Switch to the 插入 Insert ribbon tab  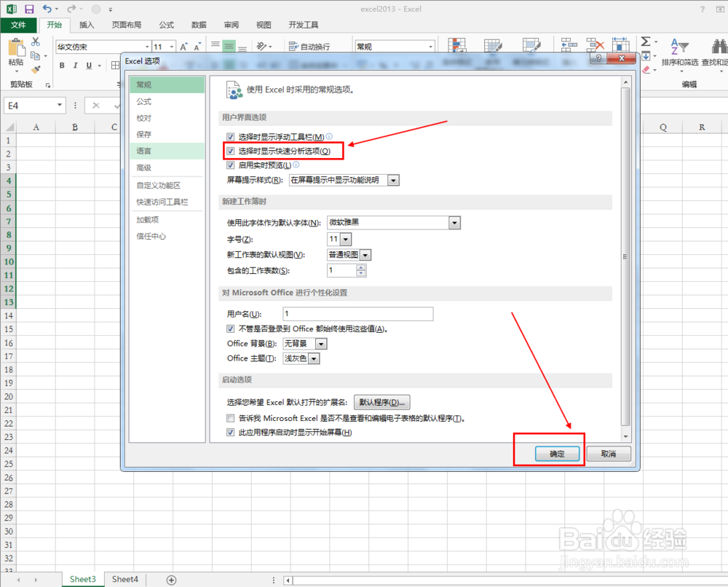87,25
